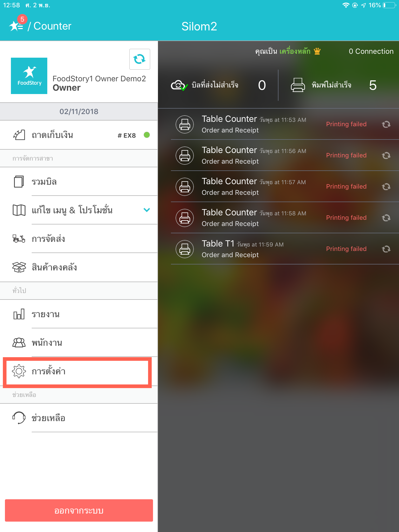
Task: Open พนักงาน staff menu item
Action: 79,343
